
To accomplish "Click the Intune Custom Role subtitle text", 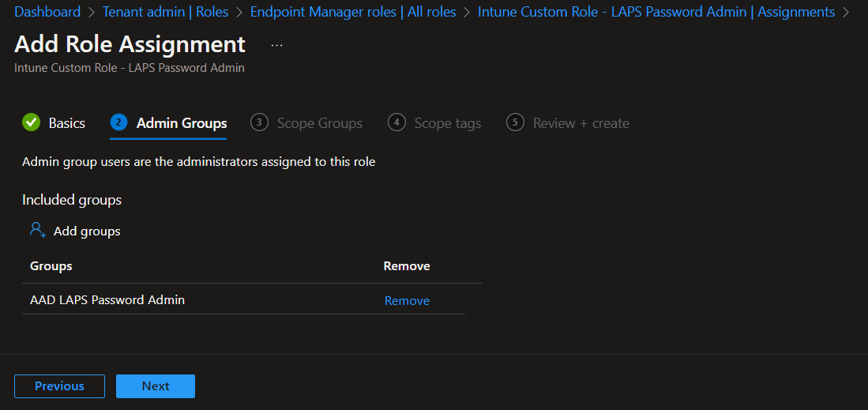I will click(x=130, y=68).
